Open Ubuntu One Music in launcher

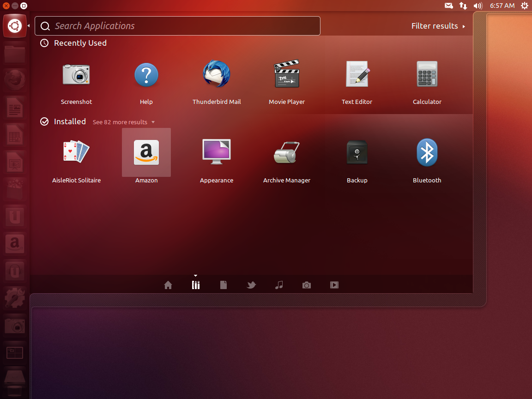pos(15,271)
